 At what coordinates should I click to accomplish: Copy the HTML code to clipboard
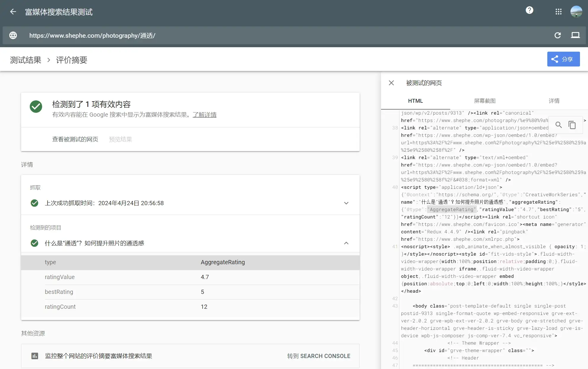pos(572,125)
